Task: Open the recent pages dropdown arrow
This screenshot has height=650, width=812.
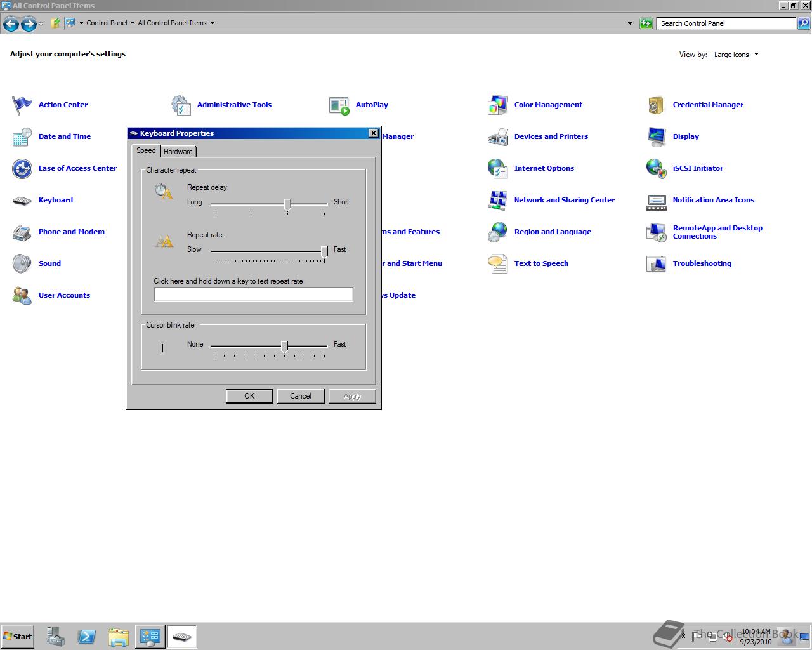Action: tap(41, 24)
